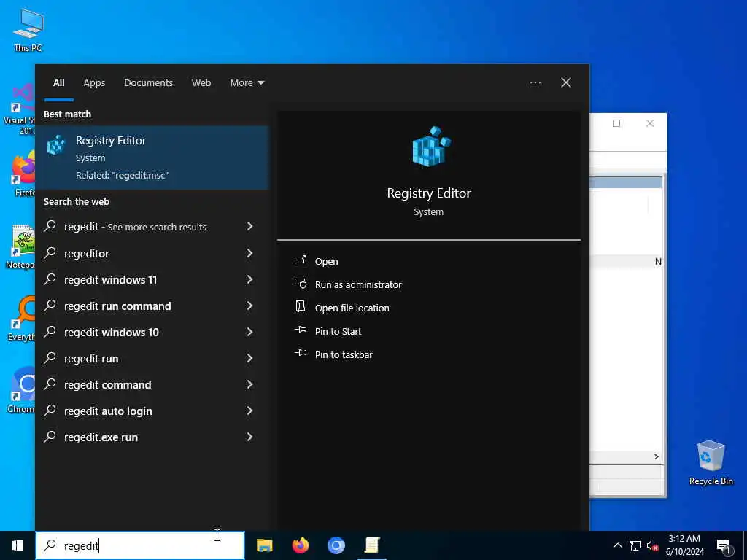Open the More dropdown
Viewport: 747px width, 560px height.
tap(247, 83)
